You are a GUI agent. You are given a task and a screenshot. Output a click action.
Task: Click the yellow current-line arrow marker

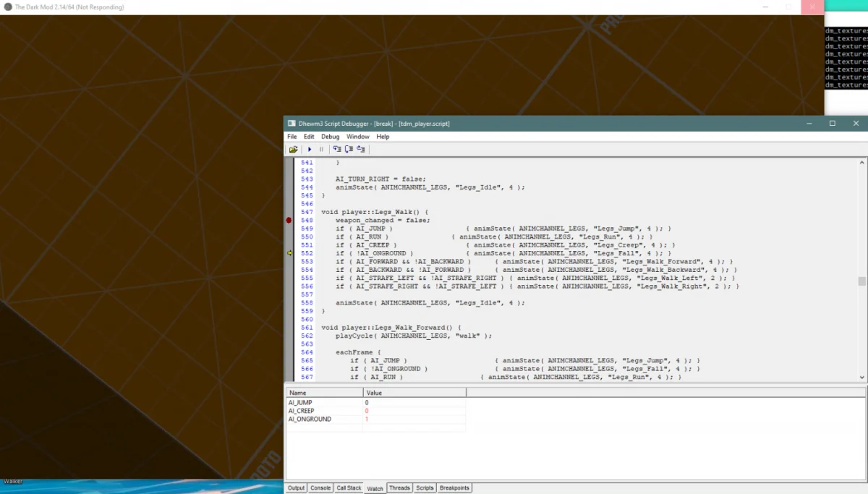[289, 253]
